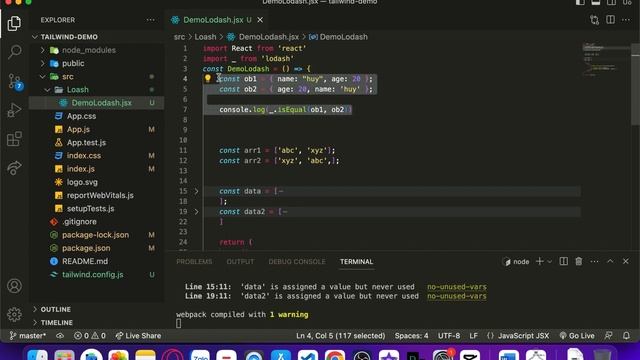Open the Manage gear in activity bar
The image size is (640, 360).
click(14, 314)
